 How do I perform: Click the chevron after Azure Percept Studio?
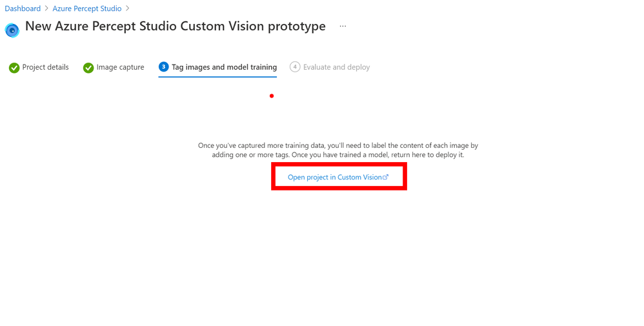click(x=128, y=8)
